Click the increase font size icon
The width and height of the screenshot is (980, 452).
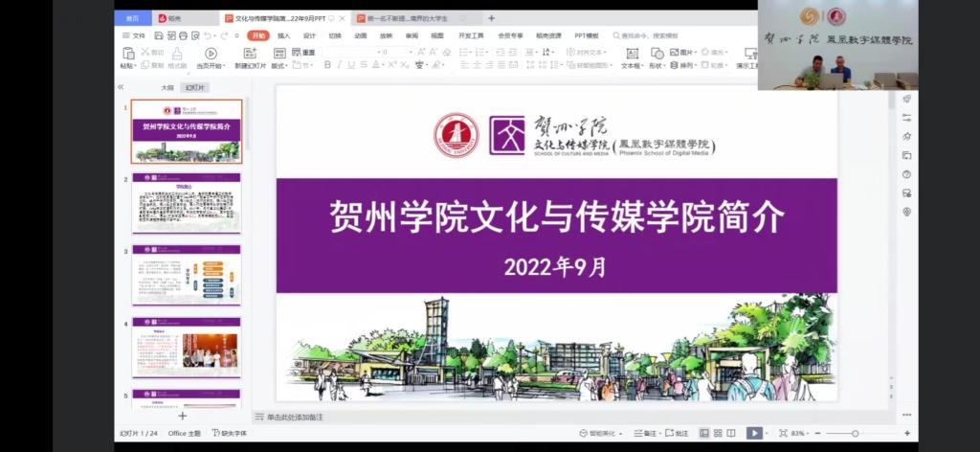coord(421,53)
